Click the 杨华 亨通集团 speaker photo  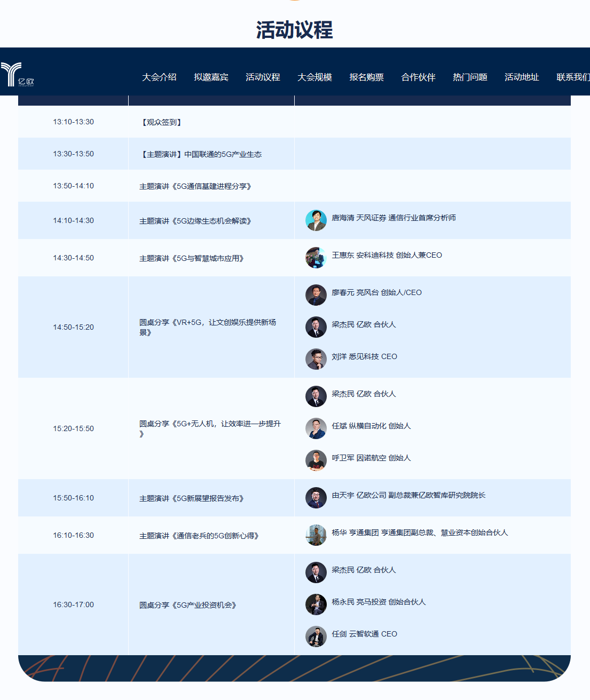tap(316, 535)
